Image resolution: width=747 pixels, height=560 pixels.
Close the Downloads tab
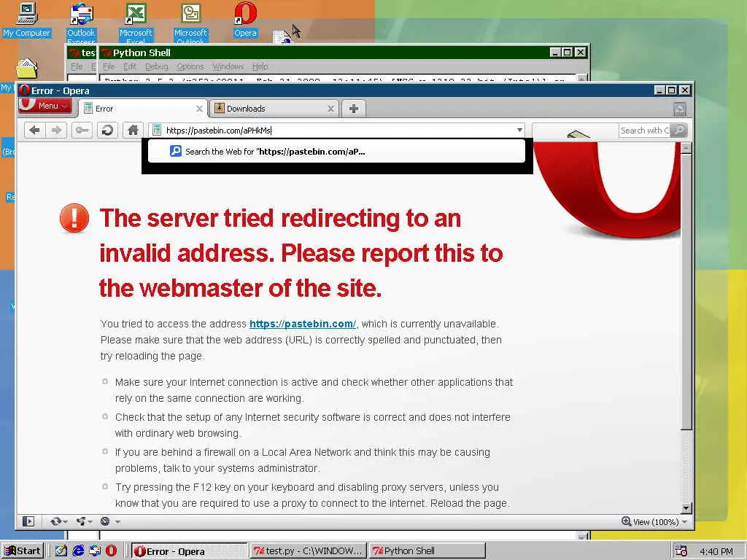point(330,109)
